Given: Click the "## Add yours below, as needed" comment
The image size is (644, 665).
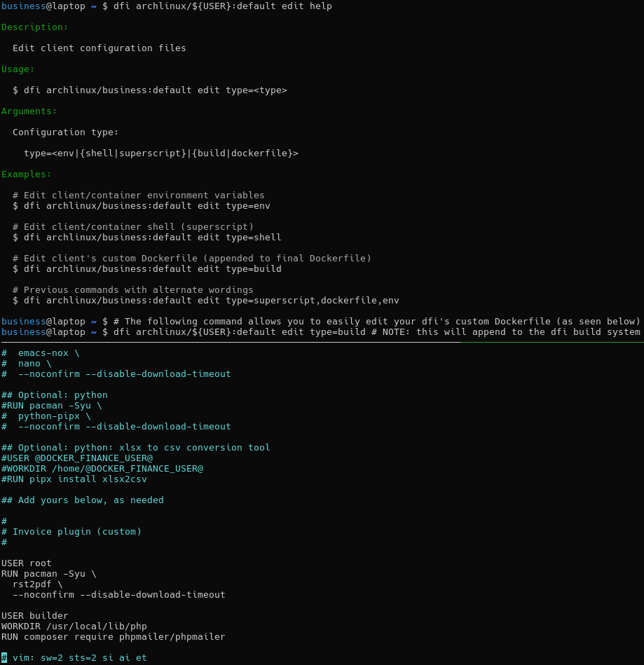Looking at the screenshot, I should click(x=83, y=500).
